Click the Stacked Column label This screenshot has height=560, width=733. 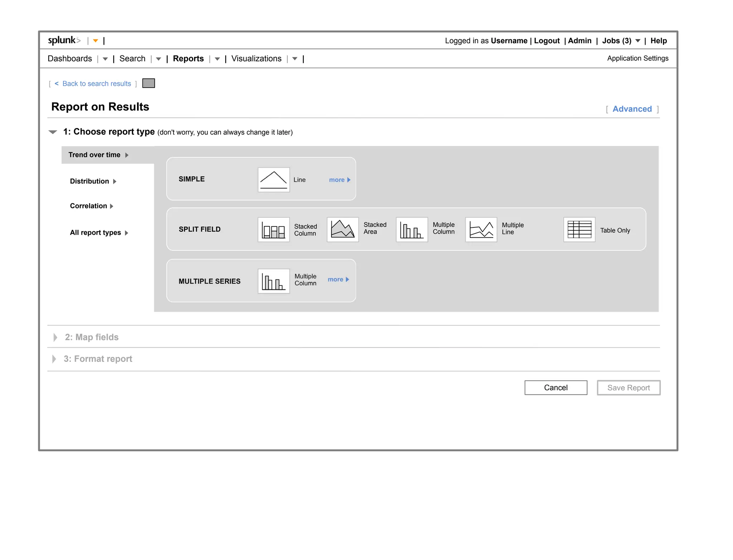pos(305,230)
